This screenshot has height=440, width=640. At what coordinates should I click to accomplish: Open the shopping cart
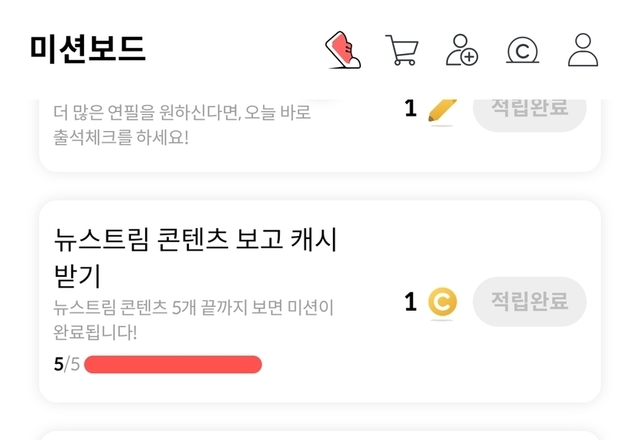click(401, 50)
